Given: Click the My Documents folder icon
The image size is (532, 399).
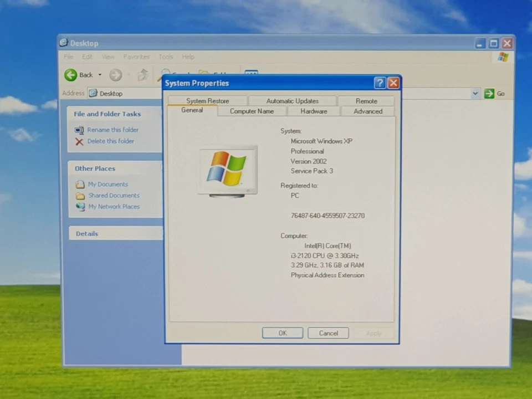Looking at the screenshot, I should point(80,184).
